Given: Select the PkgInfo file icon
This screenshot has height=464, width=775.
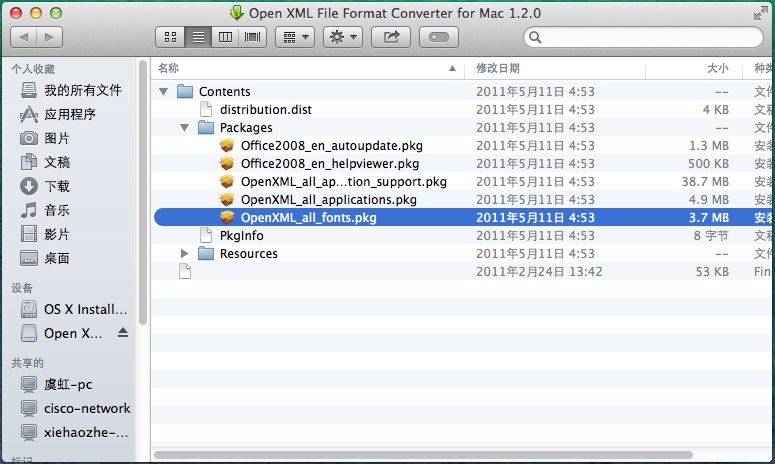Looking at the screenshot, I should point(206,236).
